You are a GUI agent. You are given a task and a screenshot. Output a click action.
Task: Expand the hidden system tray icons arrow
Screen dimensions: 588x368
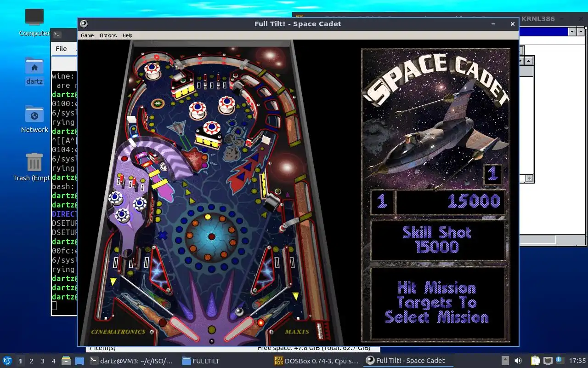(505, 361)
